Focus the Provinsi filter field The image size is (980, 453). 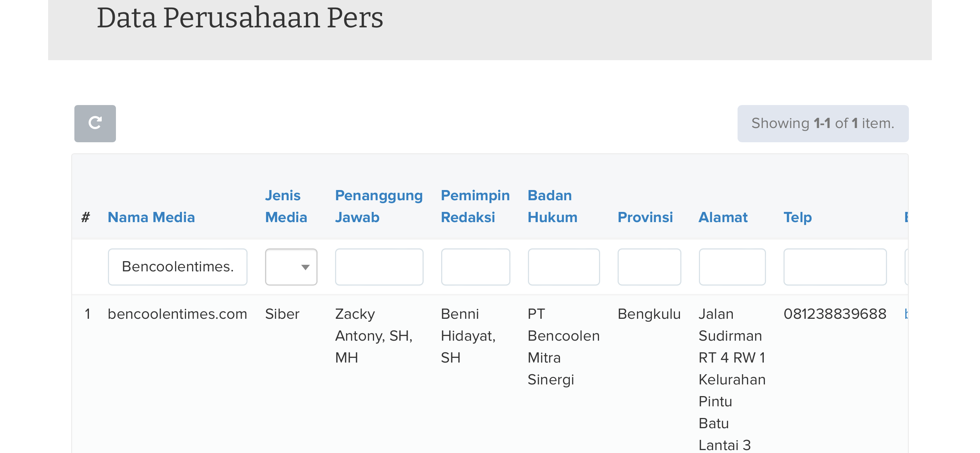pos(649,267)
